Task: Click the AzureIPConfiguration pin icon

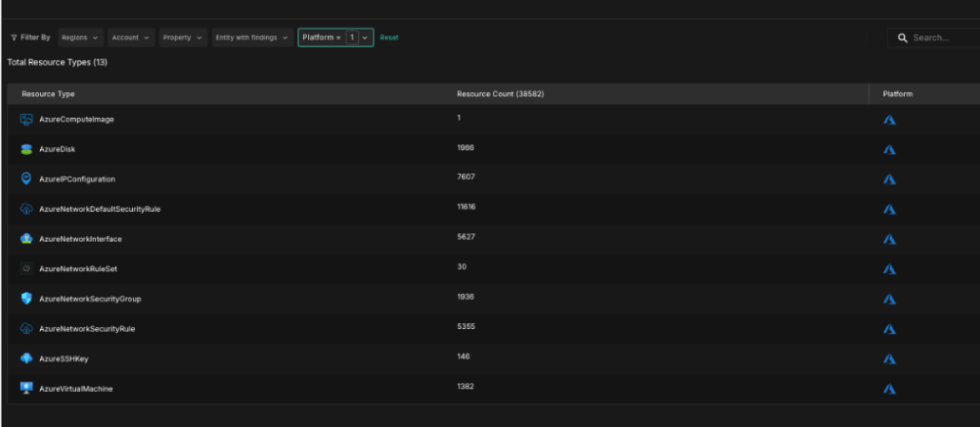Action: (x=27, y=179)
